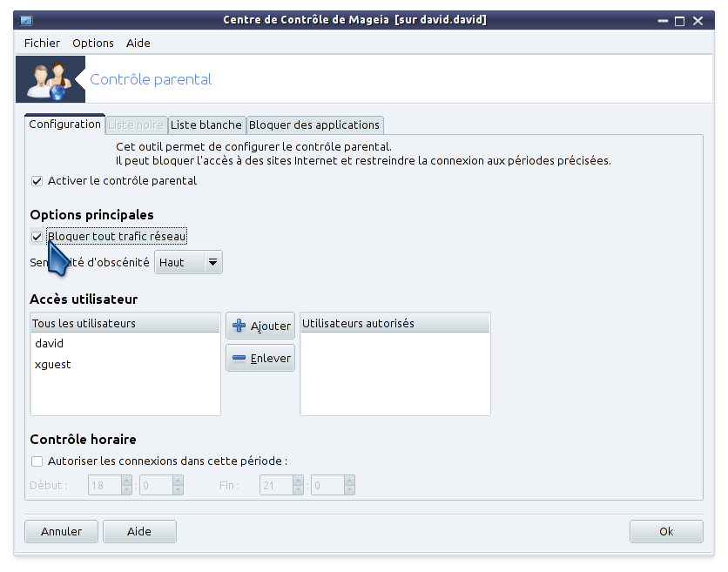
Task: Increase the Début hour with up arrow
Action: 126,481
